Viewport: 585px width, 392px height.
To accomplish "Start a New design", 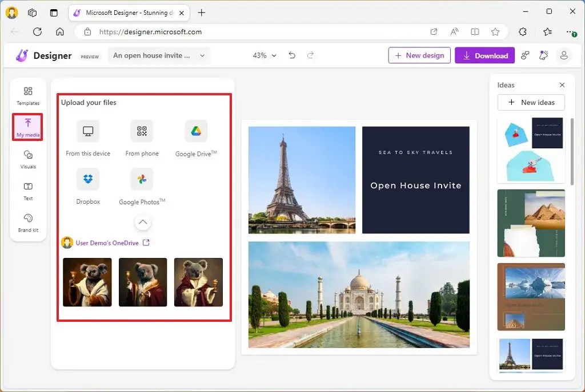I will tap(419, 55).
